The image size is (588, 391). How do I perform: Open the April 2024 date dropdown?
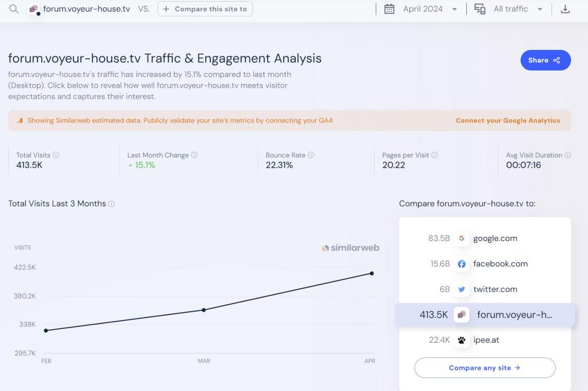tap(429, 9)
